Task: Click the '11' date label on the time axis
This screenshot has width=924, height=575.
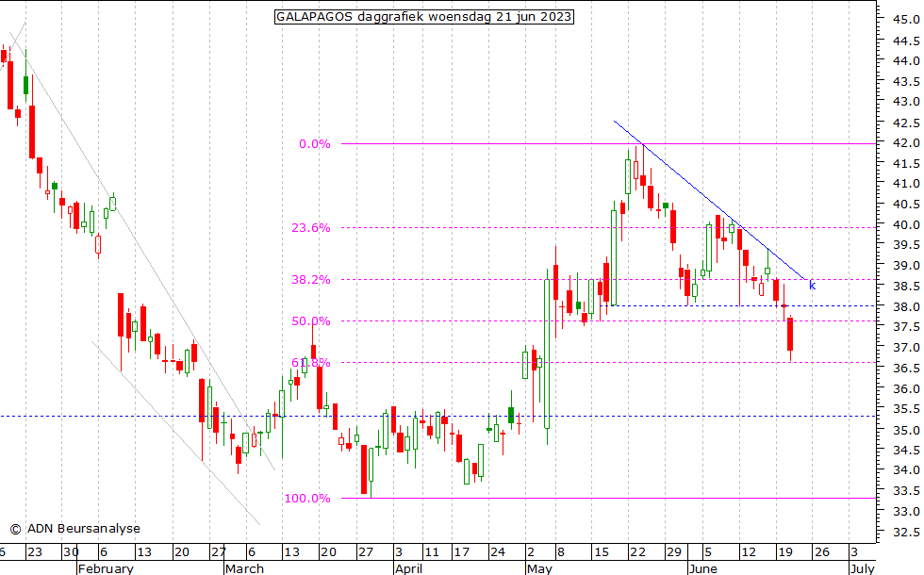Action: 432,552
